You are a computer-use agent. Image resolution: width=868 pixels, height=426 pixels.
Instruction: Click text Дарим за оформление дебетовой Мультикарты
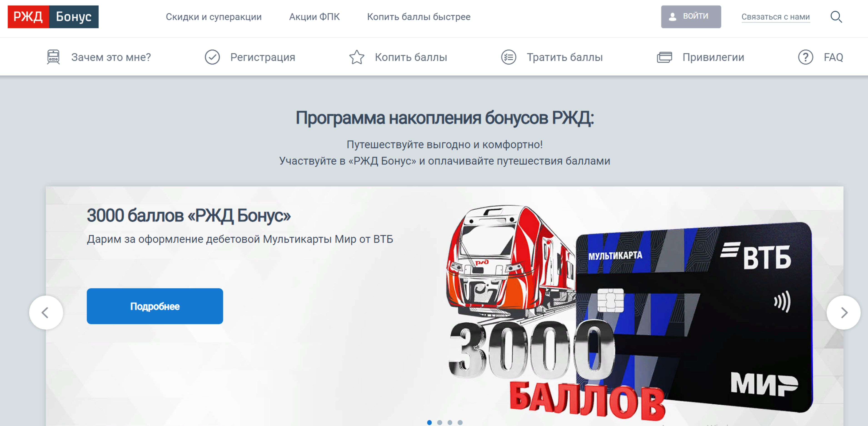pos(240,239)
